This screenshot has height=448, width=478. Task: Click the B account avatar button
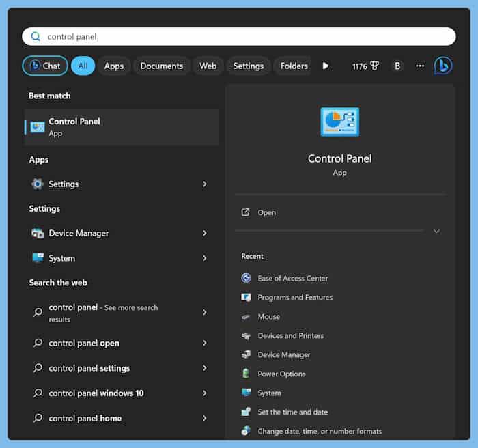(397, 66)
